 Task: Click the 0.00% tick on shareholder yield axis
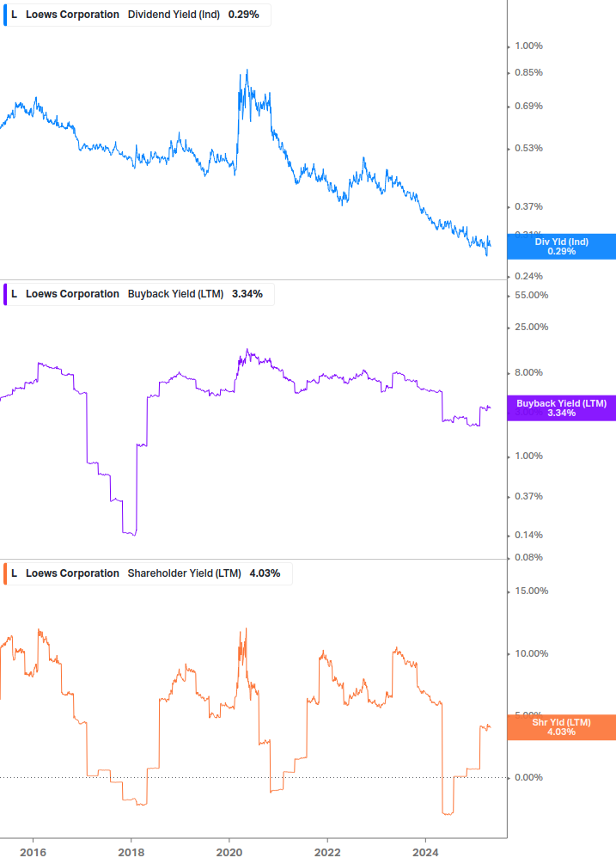coord(528,777)
